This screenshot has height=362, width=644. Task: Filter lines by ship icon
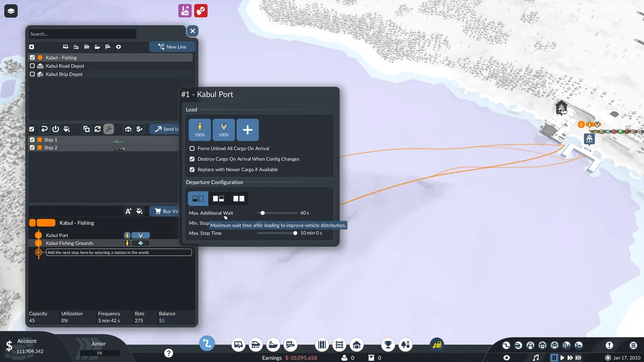[x=97, y=47]
